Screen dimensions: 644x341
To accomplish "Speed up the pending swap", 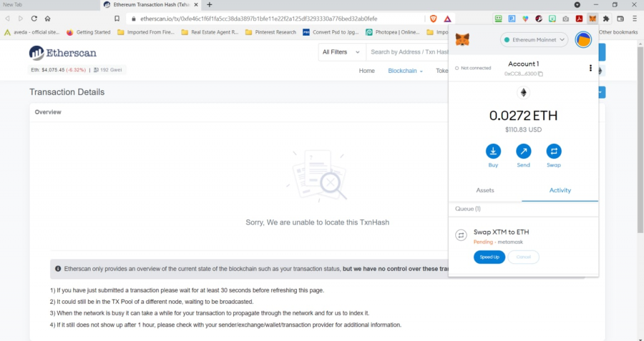I will 489,257.
